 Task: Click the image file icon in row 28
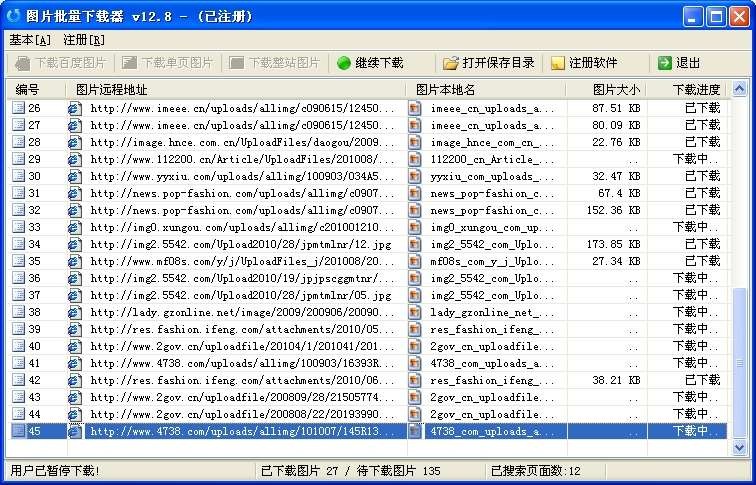pyautogui.click(x=415, y=142)
